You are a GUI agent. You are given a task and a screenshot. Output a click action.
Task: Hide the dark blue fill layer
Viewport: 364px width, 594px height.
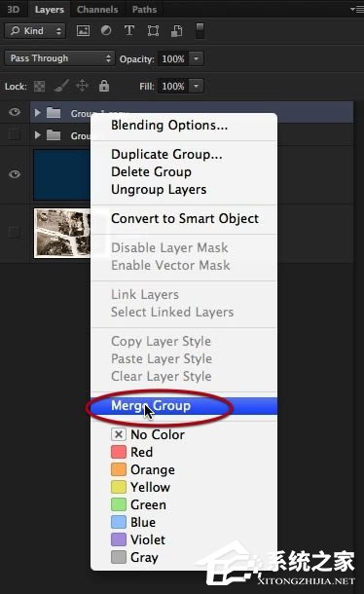click(x=15, y=174)
